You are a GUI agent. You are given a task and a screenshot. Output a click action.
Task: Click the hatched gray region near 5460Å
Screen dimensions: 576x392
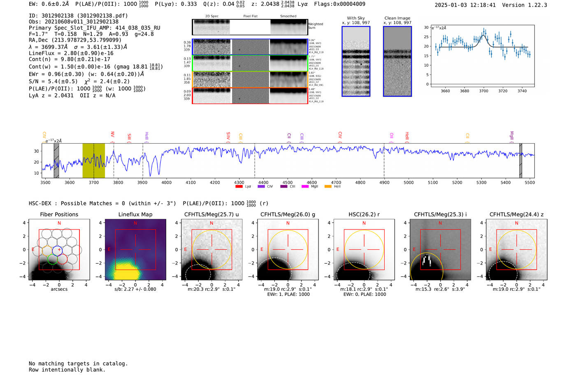click(520, 160)
